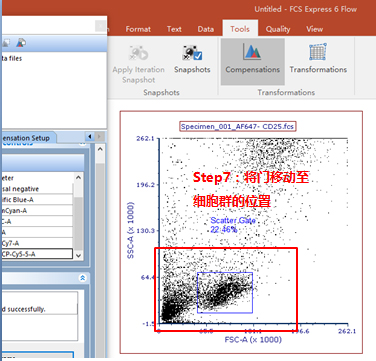Switch to the Format ribbon tab
The height and width of the screenshot is (361, 376).
click(x=138, y=29)
